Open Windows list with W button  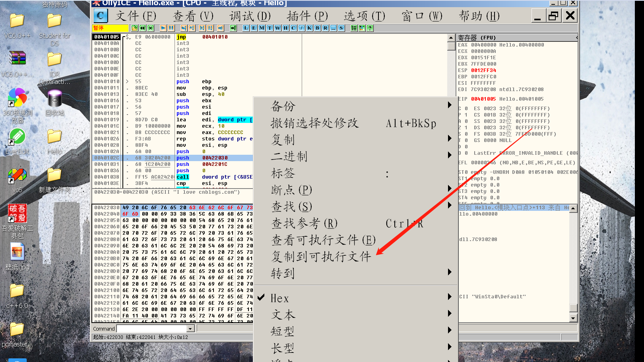click(278, 28)
